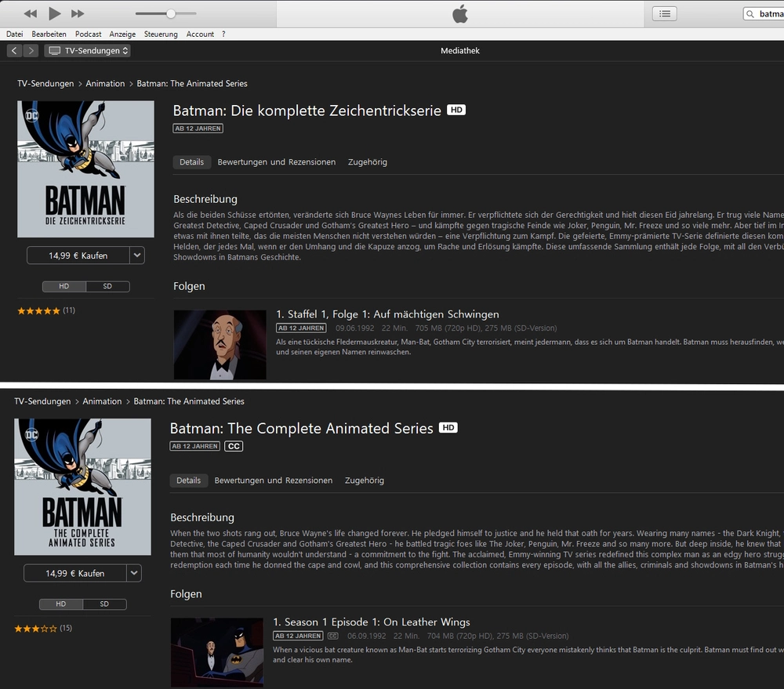Open the Steuerung menu

161,34
